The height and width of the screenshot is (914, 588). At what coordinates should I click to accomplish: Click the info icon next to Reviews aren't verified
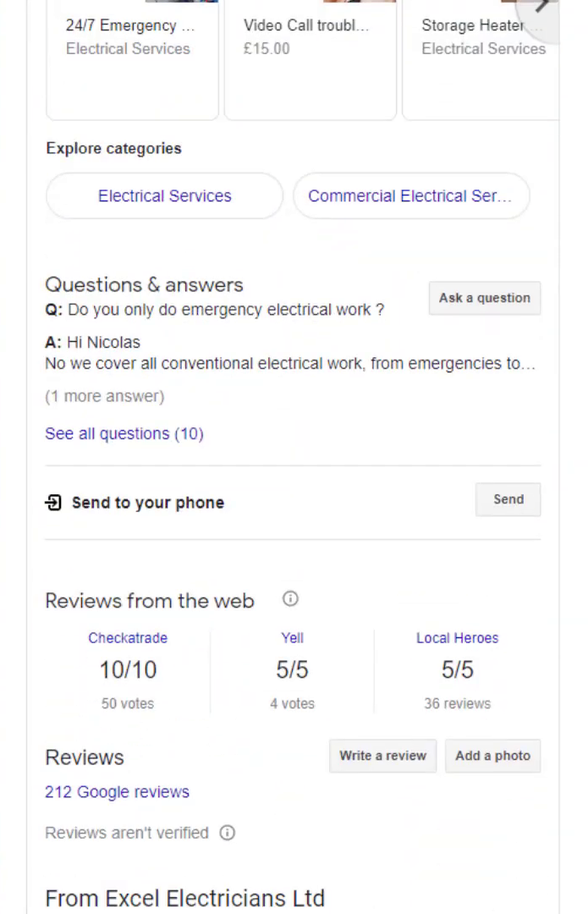228,833
